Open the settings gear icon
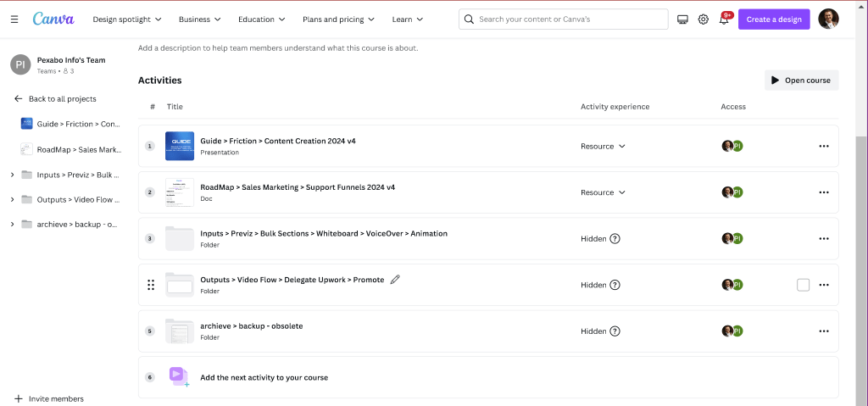This screenshot has width=868, height=406. click(x=703, y=19)
